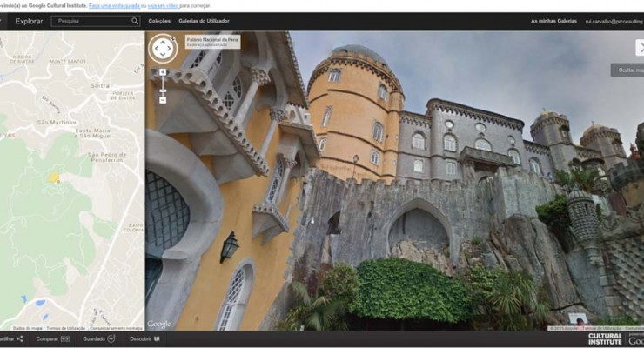Pan Street View upward with compass arrow
This screenshot has width=644, height=348.
point(163,42)
